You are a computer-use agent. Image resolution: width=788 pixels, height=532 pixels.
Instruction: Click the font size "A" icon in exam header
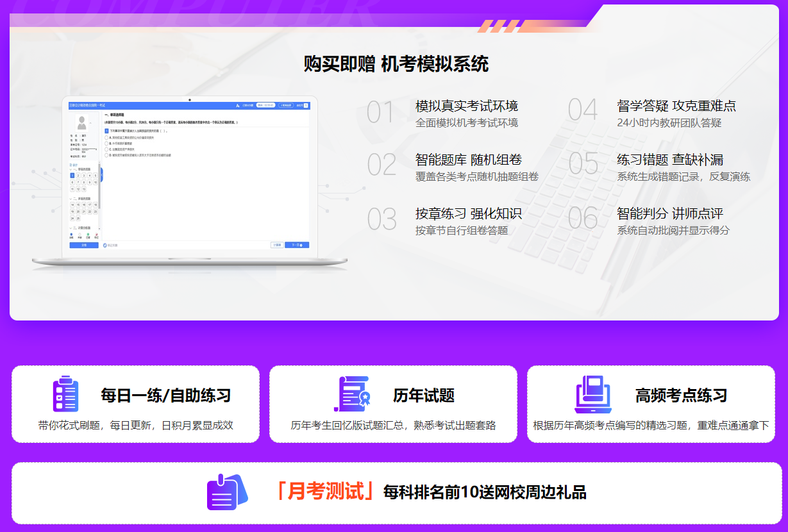coord(237,105)
